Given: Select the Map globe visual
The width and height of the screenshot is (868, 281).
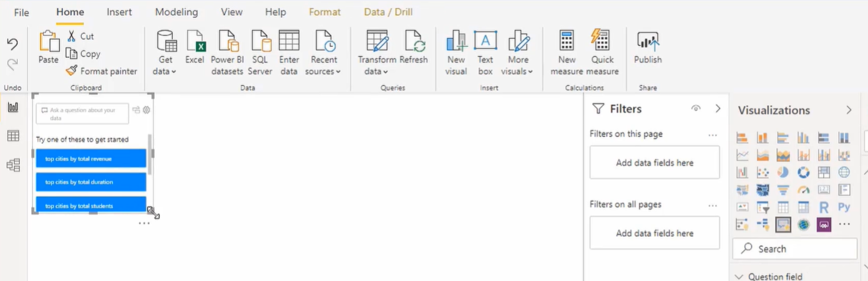Looking at the screenshot, I should point(844,173).
